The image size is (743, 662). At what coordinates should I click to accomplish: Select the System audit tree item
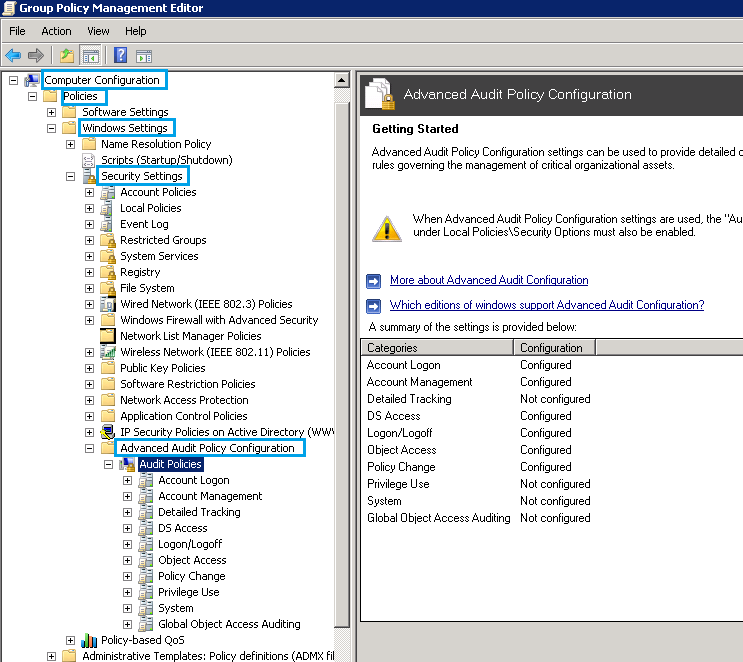tap(175, 608)
